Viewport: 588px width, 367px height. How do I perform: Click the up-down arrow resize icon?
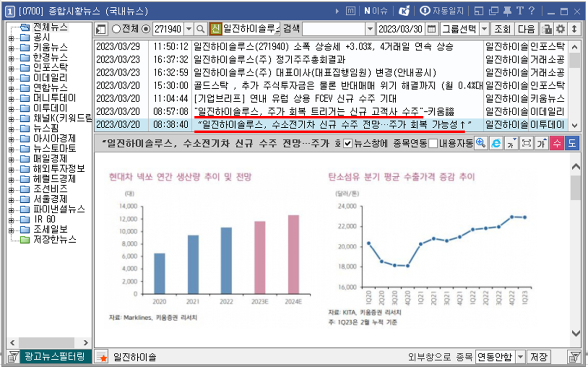574,29
